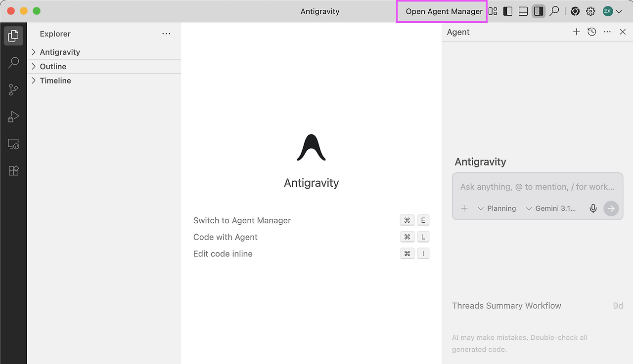Click the Agent panel title
The image size is (633, 364).
click(x=458, y=32)
